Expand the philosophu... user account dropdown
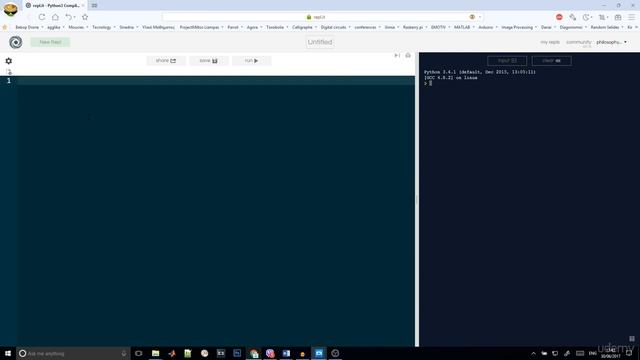This screenshot has height=360, width=640. (611, 42)
